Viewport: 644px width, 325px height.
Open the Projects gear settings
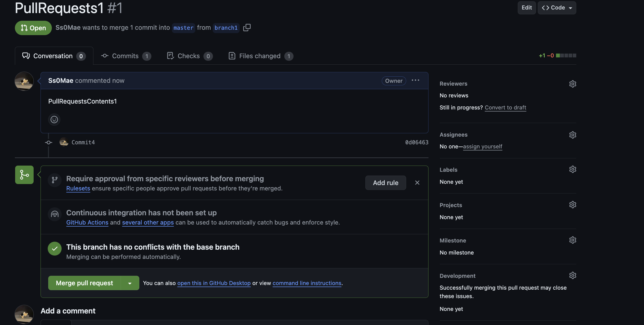[573, 205]
